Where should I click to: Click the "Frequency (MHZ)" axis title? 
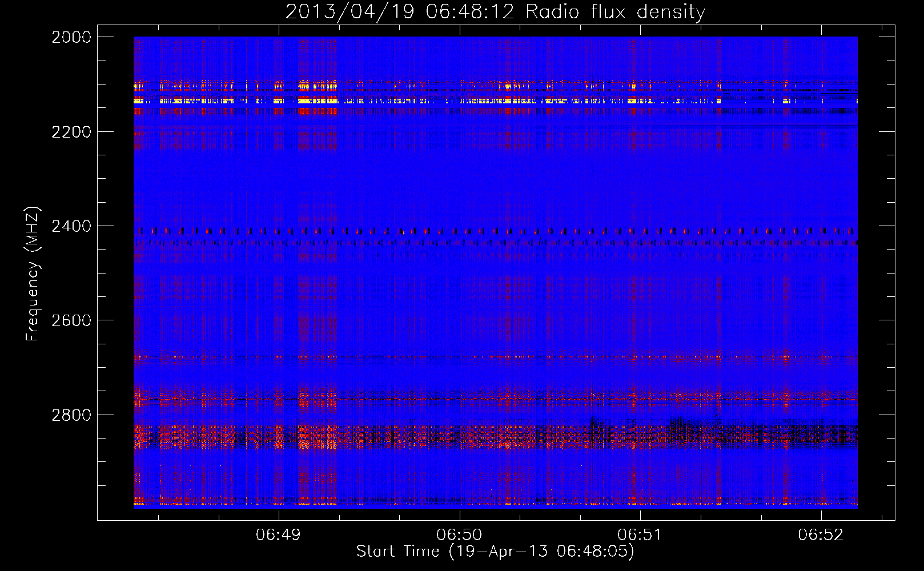33,274
